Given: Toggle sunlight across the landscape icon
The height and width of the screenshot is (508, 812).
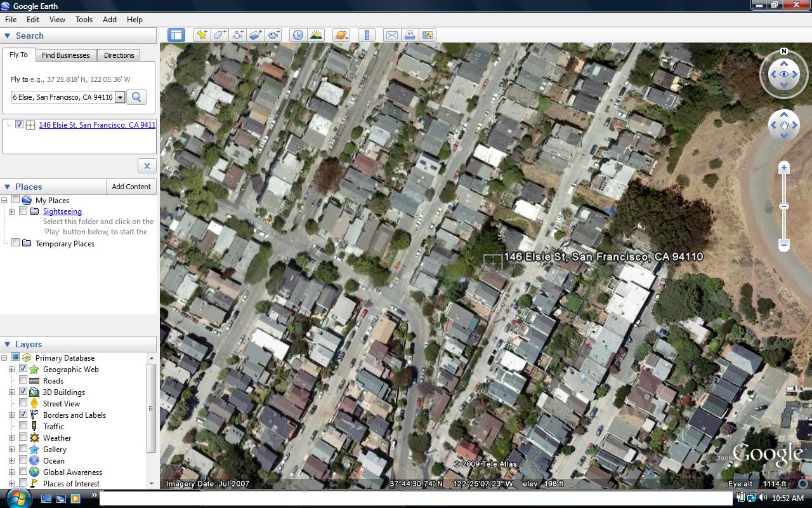Looking at the screenshot, I should (x=315, y=35).
